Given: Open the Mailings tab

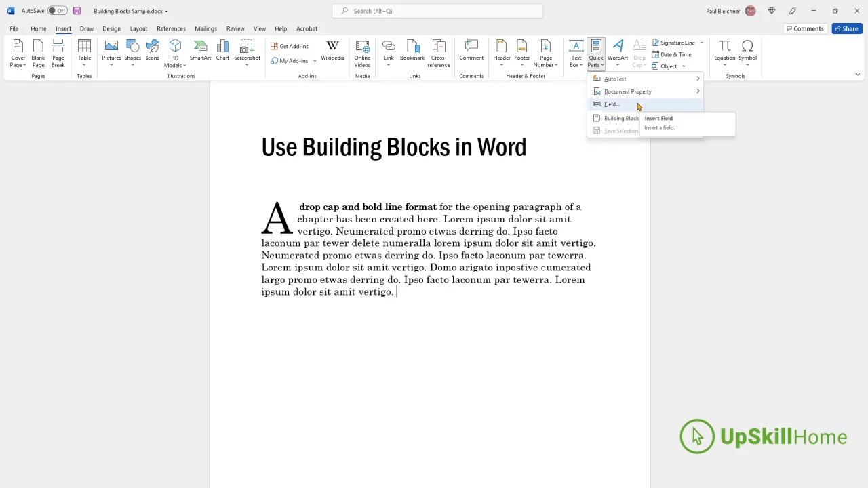Looking at the screenshot, I should point(205,28).
